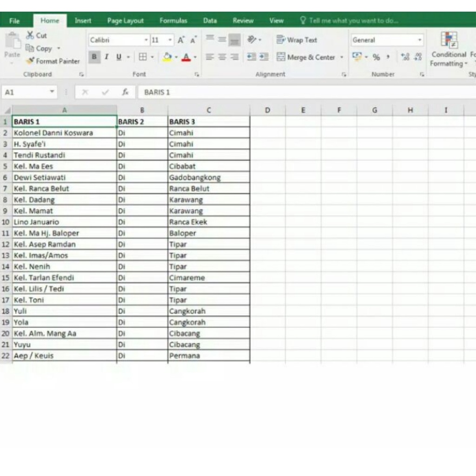The image size is (476, 476).
Task: Apply fill color with the paint bucket
Action: (167, 57)
